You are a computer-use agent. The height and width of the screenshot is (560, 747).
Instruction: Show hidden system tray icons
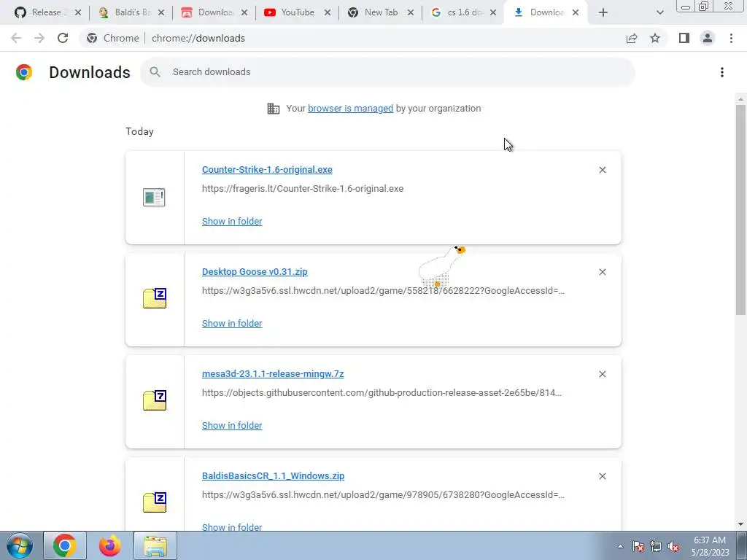[x=620, y=546]
